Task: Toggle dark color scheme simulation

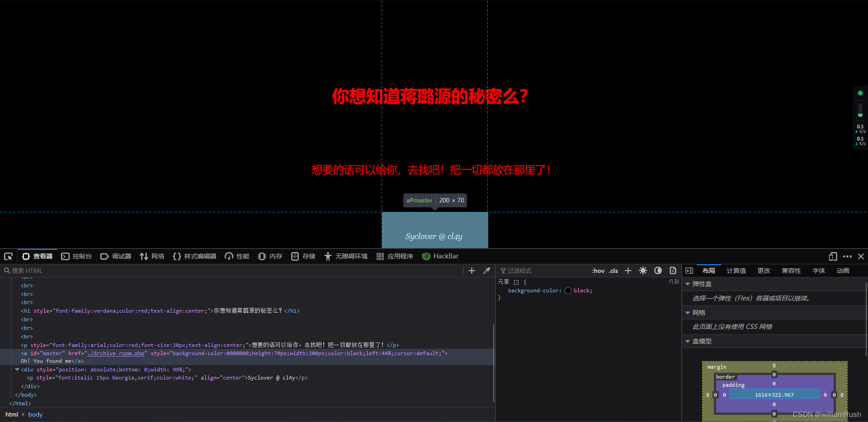Action: tap(658, 271)
